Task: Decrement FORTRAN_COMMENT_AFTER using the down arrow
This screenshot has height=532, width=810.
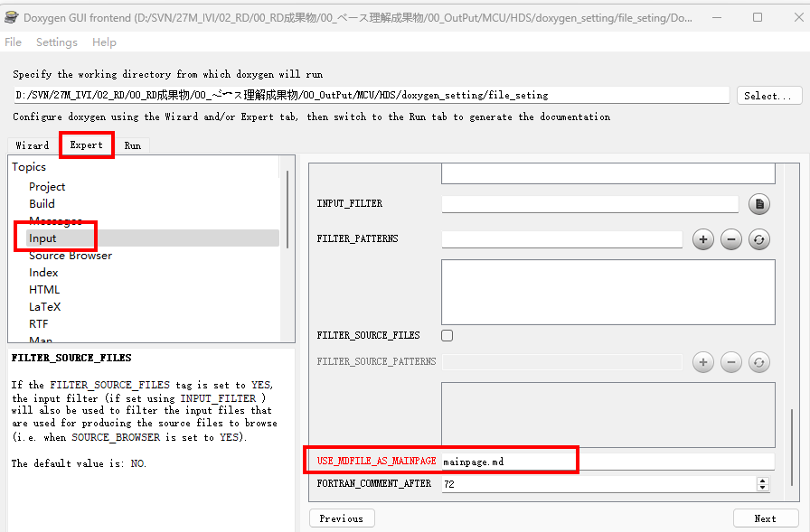Action: (762, 487)
